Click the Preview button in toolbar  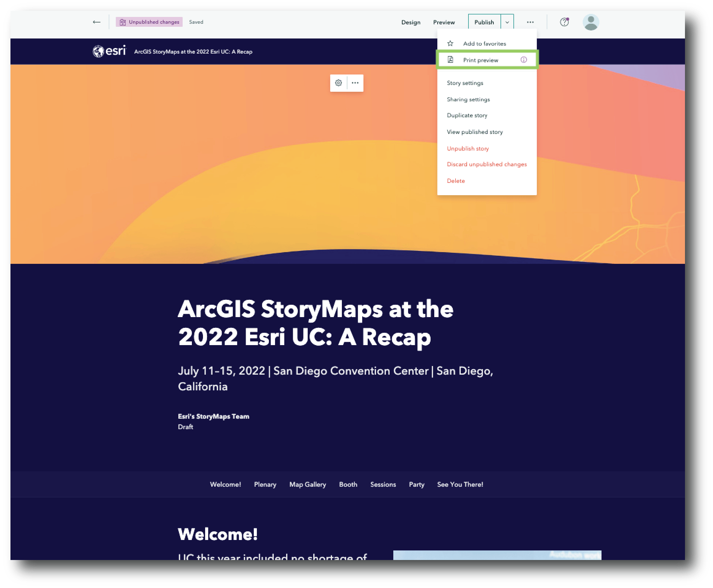coord(444,22)
